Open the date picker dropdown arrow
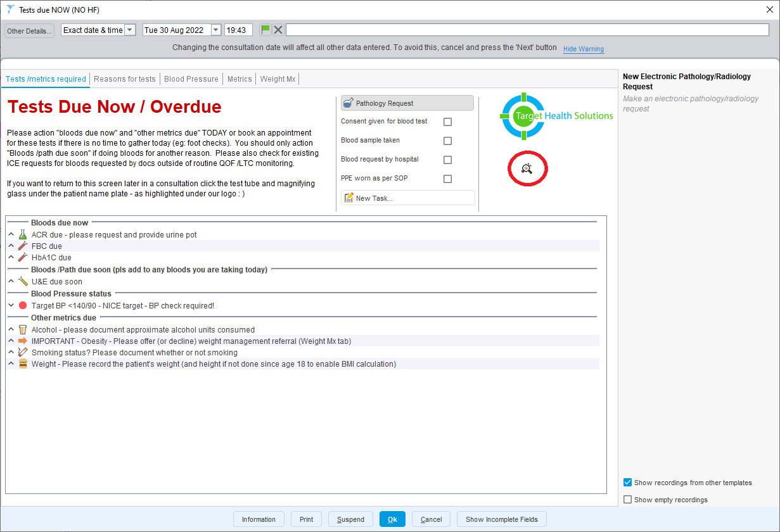780x532 pixels. pos(215,30)
